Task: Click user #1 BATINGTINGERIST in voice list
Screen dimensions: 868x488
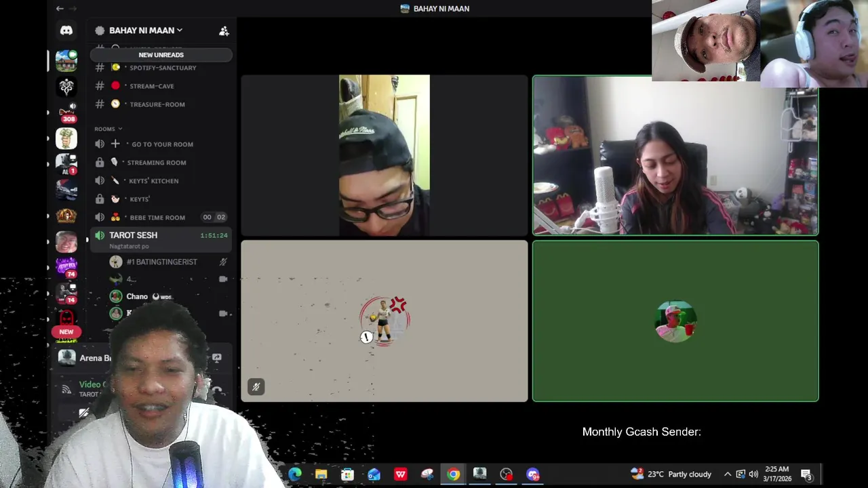Action: click(x=161, y=262)
